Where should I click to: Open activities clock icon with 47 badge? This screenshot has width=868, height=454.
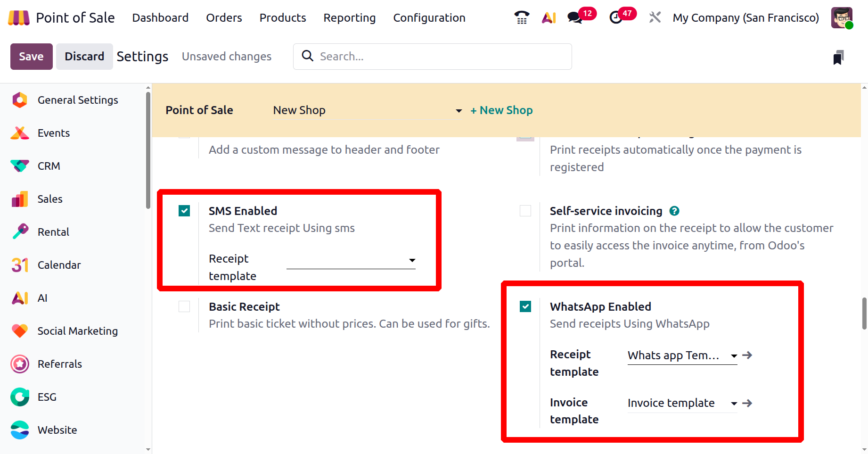[x=616, y=17]
